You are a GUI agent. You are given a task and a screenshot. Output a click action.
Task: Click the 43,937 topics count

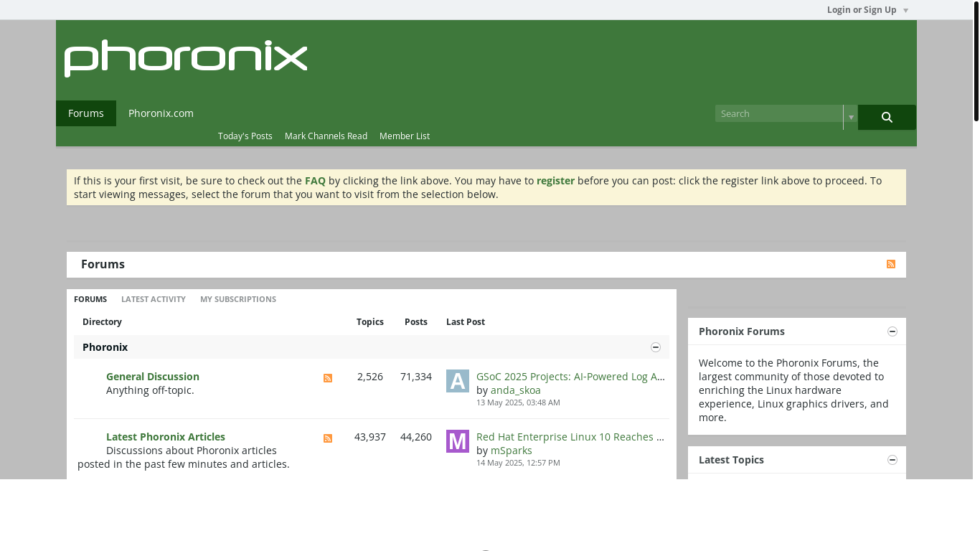click(370, 437)
